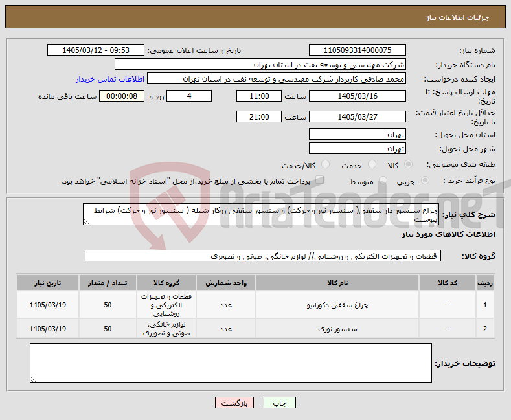Click date 1405/03/19 in row 2
The width and height of the screenshot is (511, 420).
pyautogui.click(x=47, y=329)
